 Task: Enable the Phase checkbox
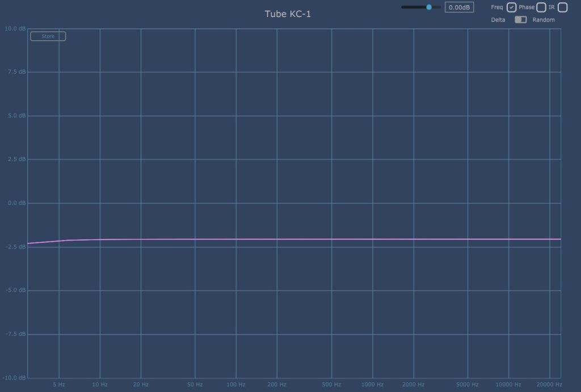click(x=541, y=7)
